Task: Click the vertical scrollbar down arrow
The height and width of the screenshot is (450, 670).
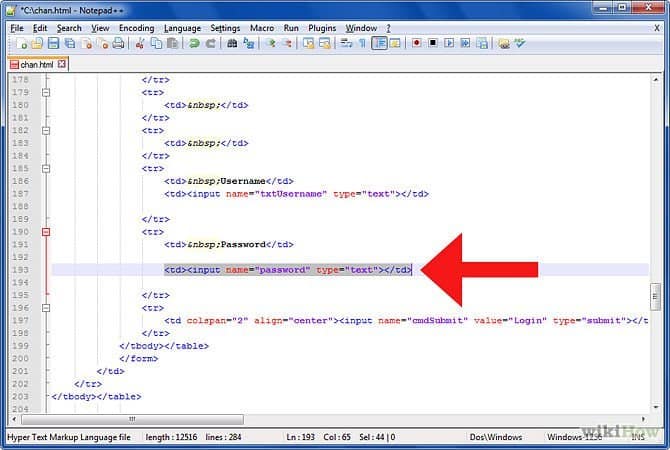Action: click(x=655, y=407)
